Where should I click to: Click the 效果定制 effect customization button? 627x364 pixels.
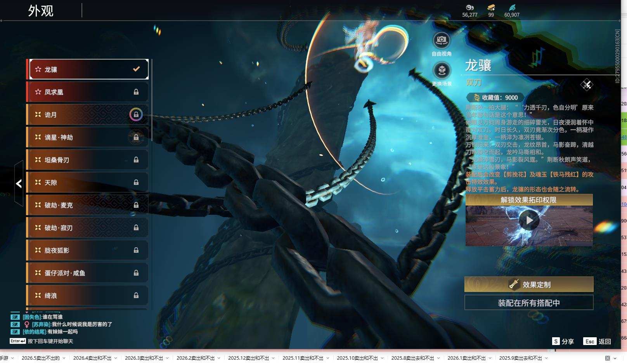tap(529, 284)
